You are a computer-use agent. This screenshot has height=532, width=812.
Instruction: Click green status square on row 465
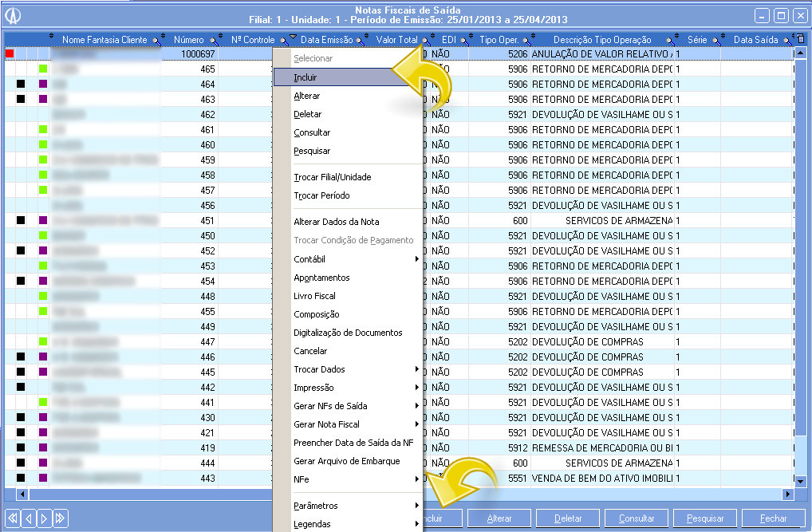click(x=44, y=69)
